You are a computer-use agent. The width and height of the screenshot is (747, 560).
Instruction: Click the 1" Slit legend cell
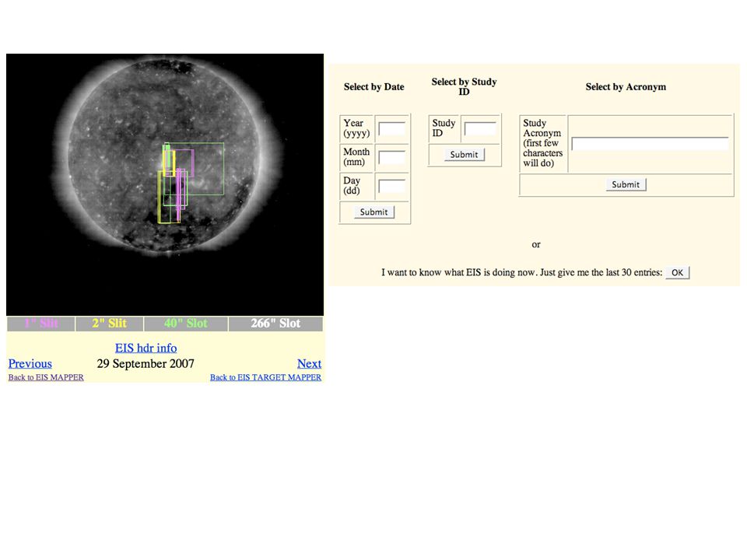[41, 324]
